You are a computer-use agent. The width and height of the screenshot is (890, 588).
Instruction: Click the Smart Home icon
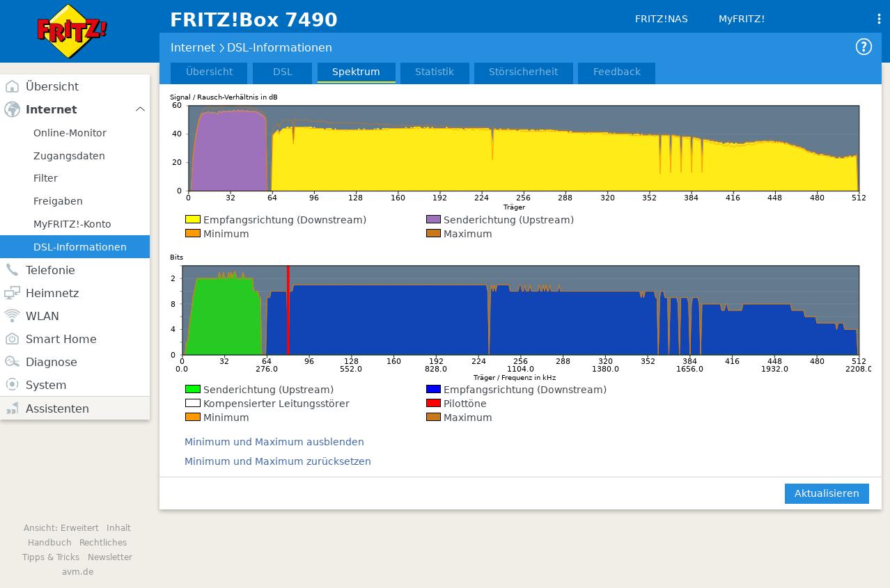[x=12, y=339]
